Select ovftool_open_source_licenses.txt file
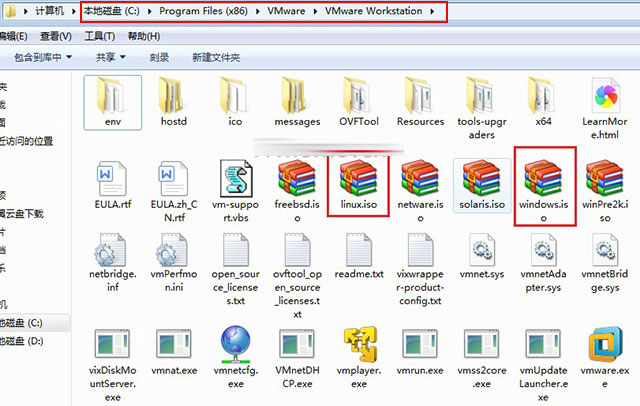Image resolution: width=640 pixels, height=406 pixels. click(x=297, y=276)
